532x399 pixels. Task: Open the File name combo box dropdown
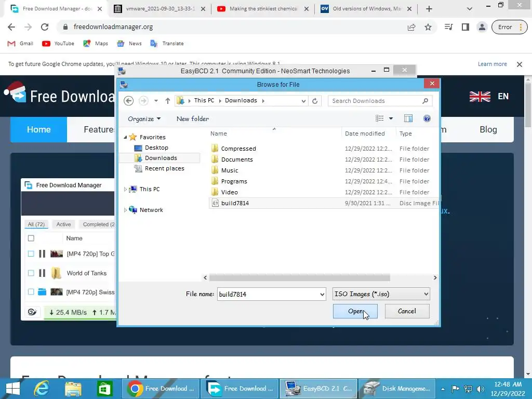tap(322, 294)
